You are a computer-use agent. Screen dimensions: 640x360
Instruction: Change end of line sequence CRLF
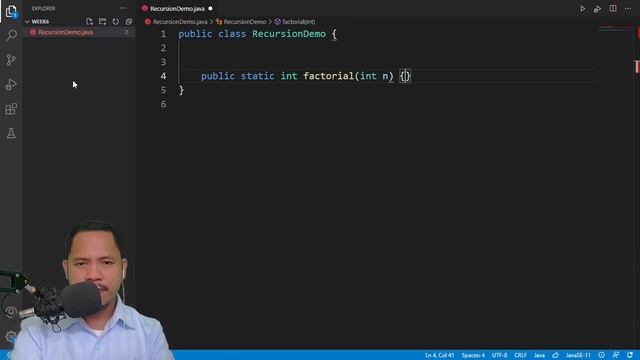[520, 355]
